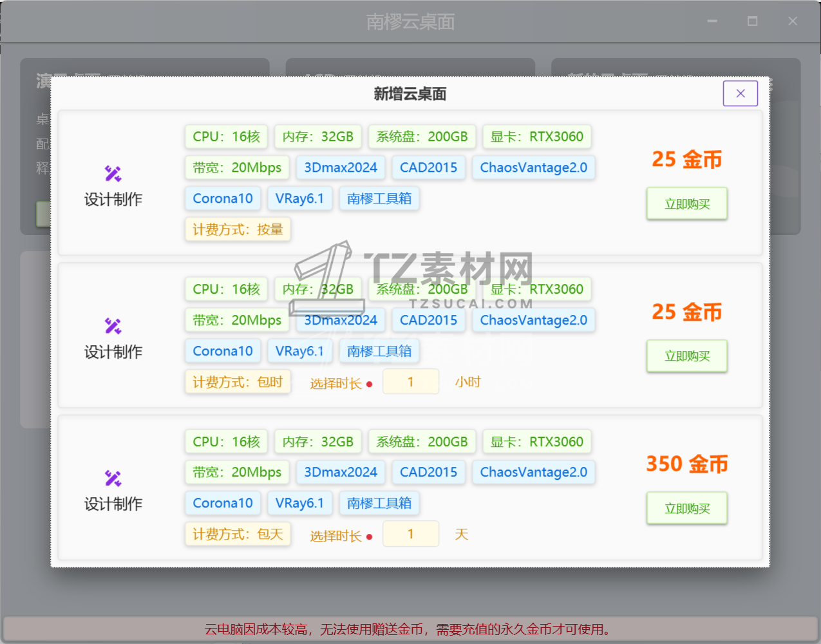Click 立即购买 for the 包时 plan
Viewport: 821px width, 644px height.
[687, 355]
